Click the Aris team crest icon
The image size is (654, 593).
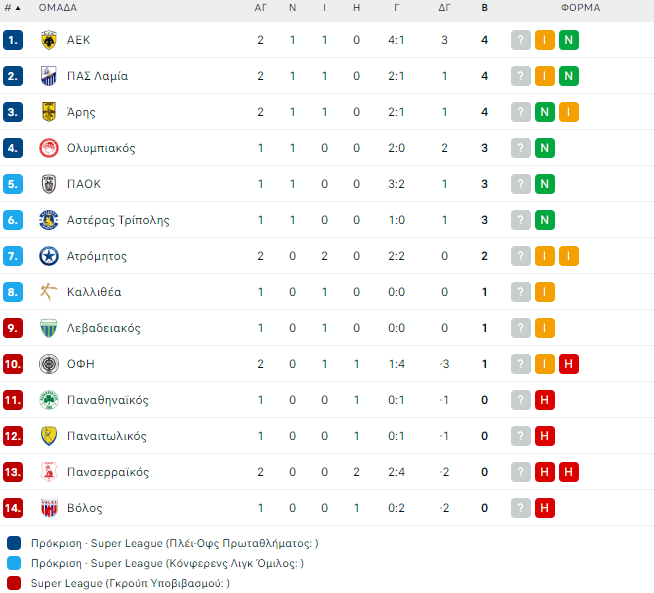coord(48,112)
